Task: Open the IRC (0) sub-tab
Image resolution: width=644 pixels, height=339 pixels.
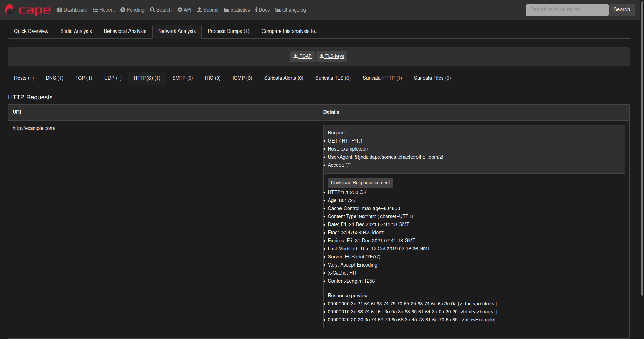Action: pyautogui.click(x=213, y=78)
